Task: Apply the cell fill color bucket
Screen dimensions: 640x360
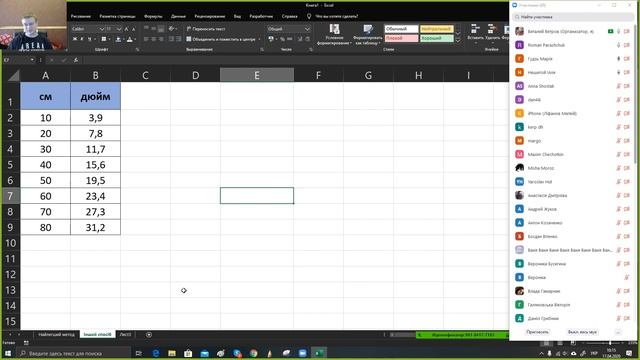Action: 118,39
